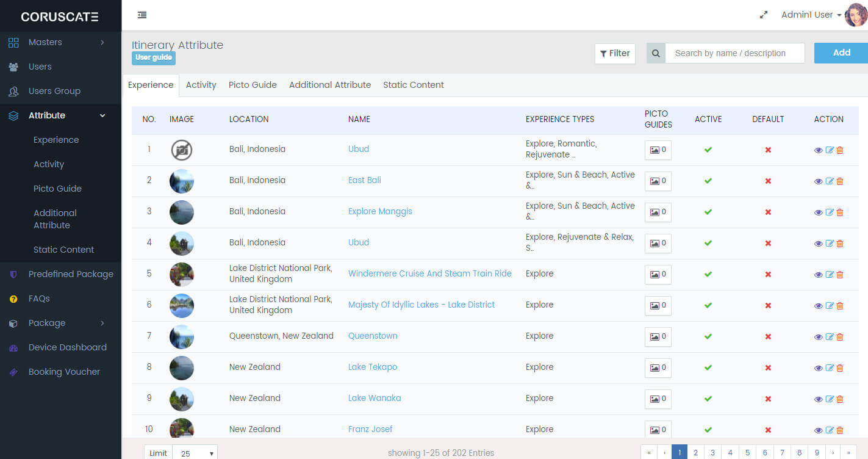Switch to the Static Content tab

pos(413,85)
